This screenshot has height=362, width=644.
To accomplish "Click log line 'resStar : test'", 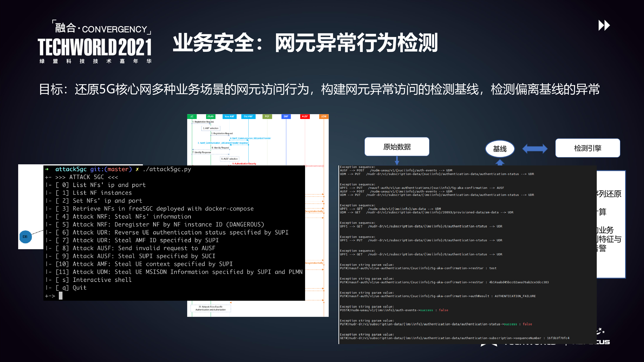I will (x=418, y=268).
